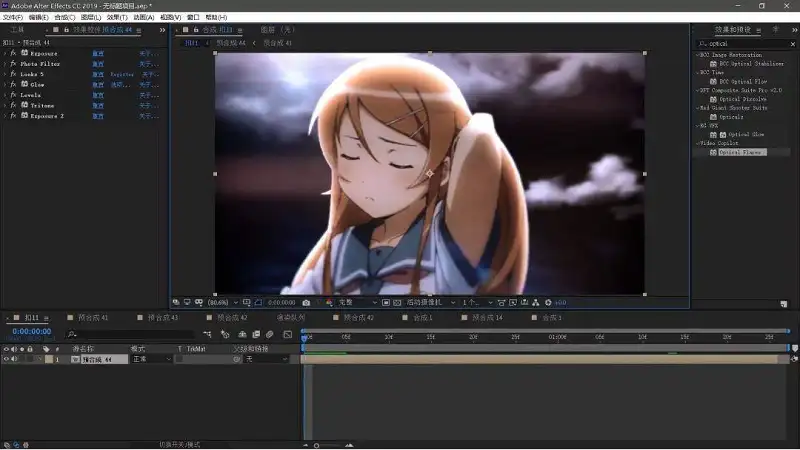
Task: Open the 合成(C) Composition menu
Action: coord(64,17)
